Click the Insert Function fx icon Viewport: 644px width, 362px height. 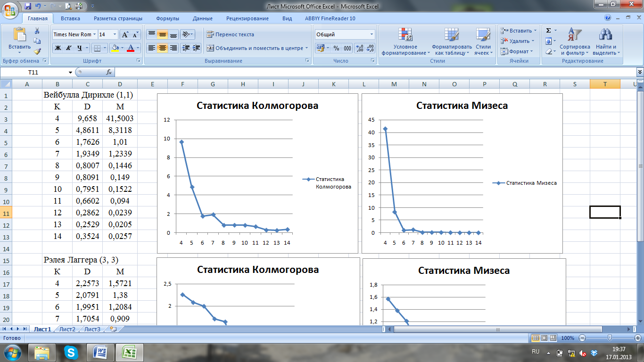click(x=109, y=72)
